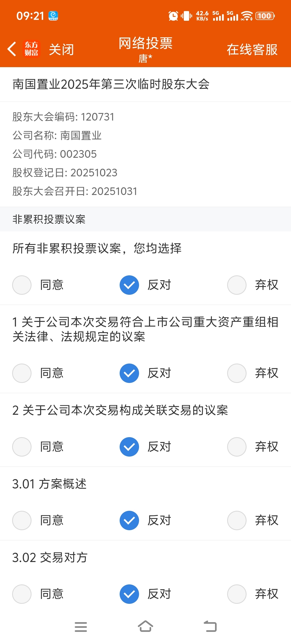Screen dimensions: 291x644
Task: Choose 弃权 for proposal 2 关联交易
Action: tap(237, 447)
